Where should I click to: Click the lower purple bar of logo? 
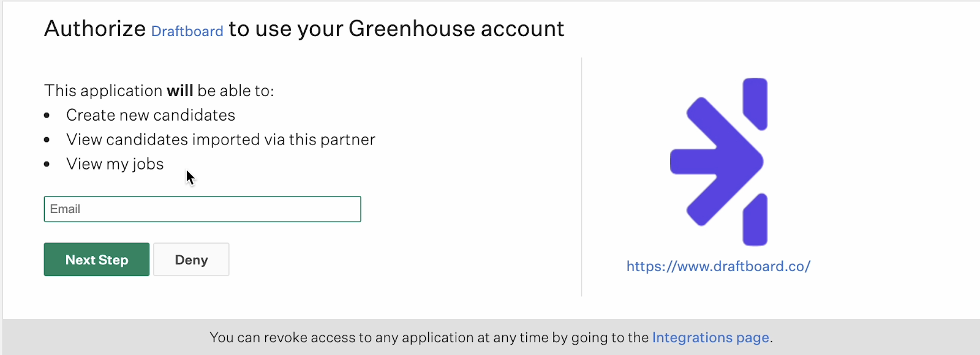click(x=755, y=220)
